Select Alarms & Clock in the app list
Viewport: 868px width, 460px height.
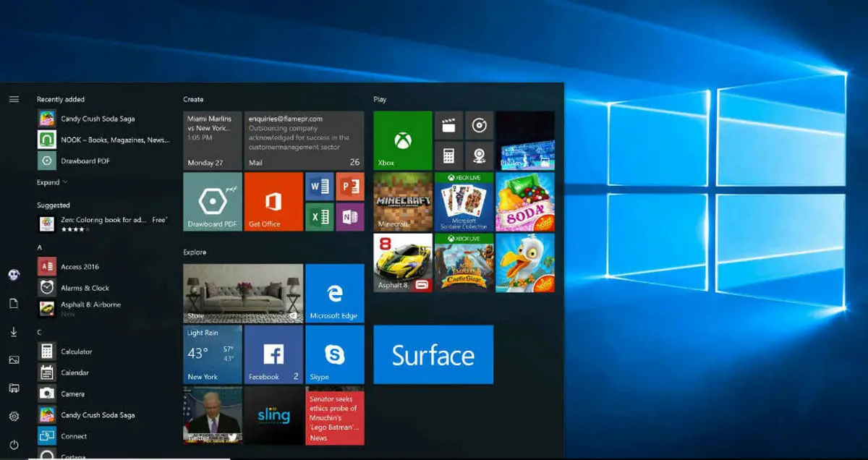tap(85, 288)
